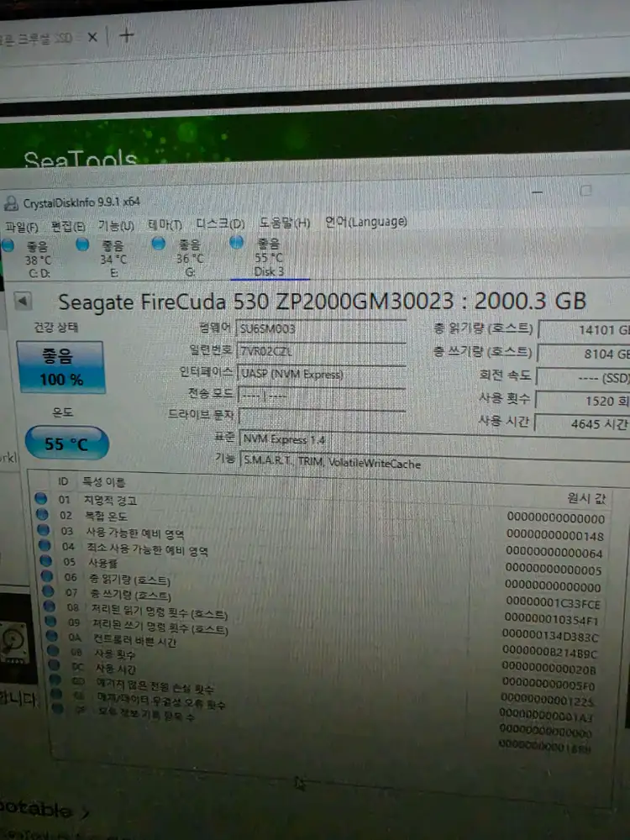
Task: Click the interface field UASP (NVM Express)
Action: [x=322, y=374]
